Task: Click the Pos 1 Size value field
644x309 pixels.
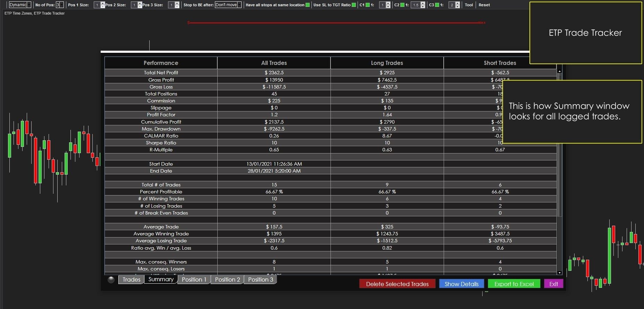Action: (97, 5)
